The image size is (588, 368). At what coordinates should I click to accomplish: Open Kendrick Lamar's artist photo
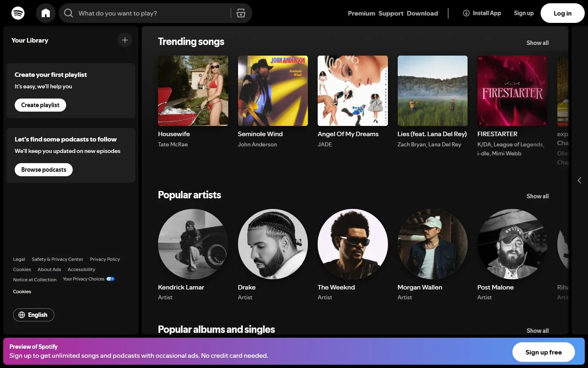pos(193,244)
